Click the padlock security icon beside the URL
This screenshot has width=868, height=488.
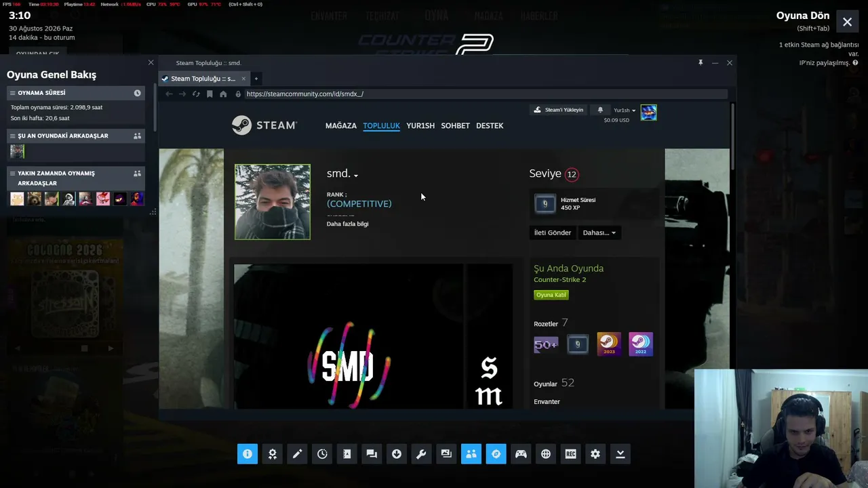(238, 94)
